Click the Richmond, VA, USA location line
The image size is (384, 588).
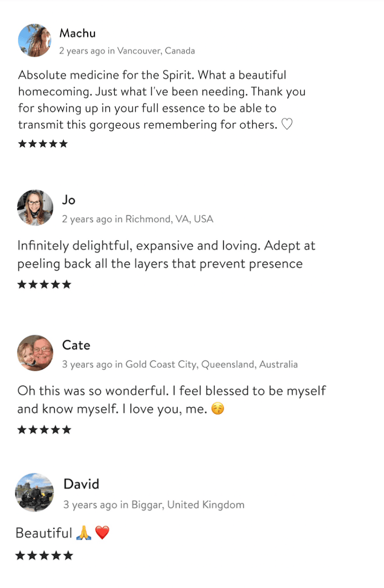(x=138, y=219)
